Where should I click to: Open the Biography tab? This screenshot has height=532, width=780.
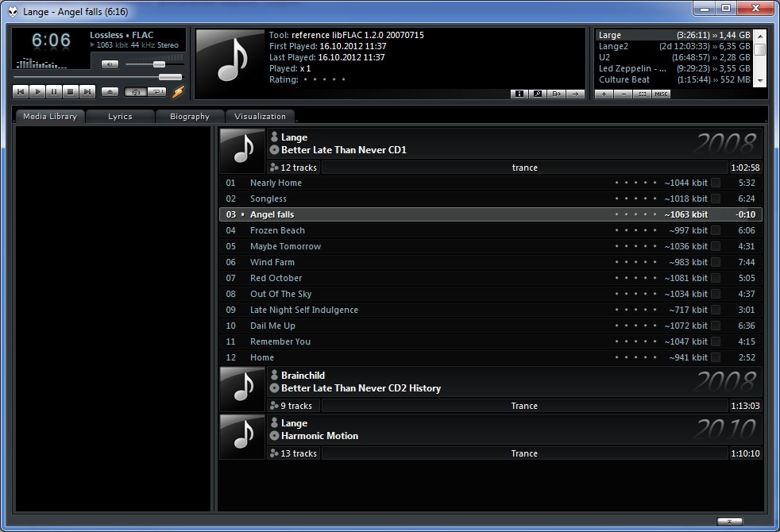tap(190, 117)
